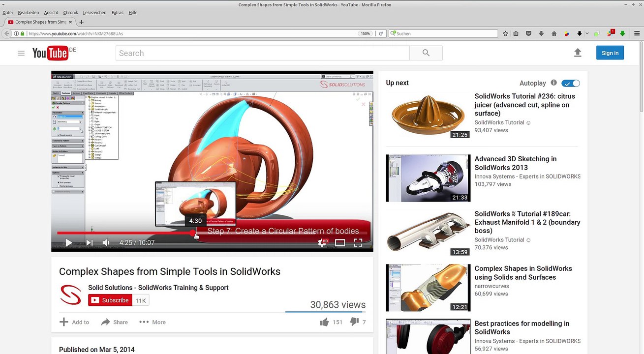This screenshot has width=644, height=354.
Task: Open the Firefox hamburger menu
Action: (637, 33)
